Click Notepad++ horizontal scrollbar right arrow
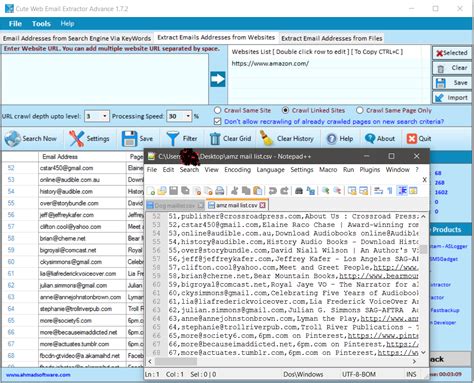The width and height of the screenshot is (474, 383). pyautogui.click(x=414, y=361)
